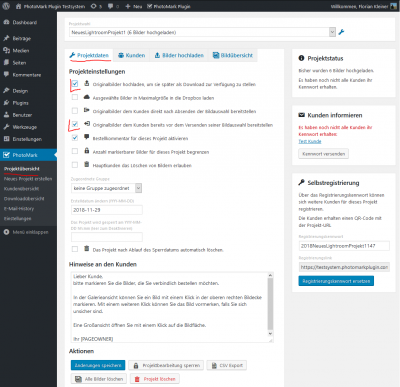Open the Test Kunde link
Viewport: 400px width, 387px height.
pos(310,141)
